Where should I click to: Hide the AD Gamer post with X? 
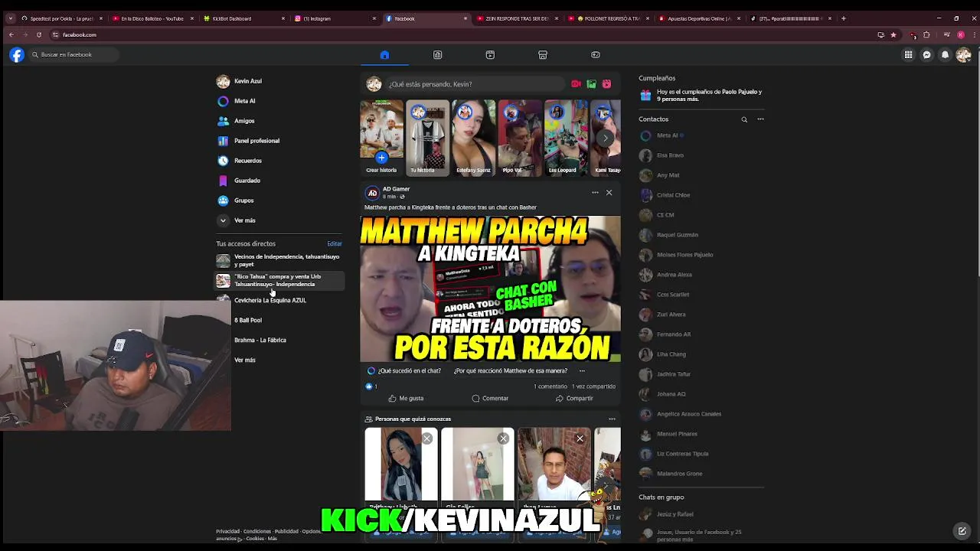(609, 193)
